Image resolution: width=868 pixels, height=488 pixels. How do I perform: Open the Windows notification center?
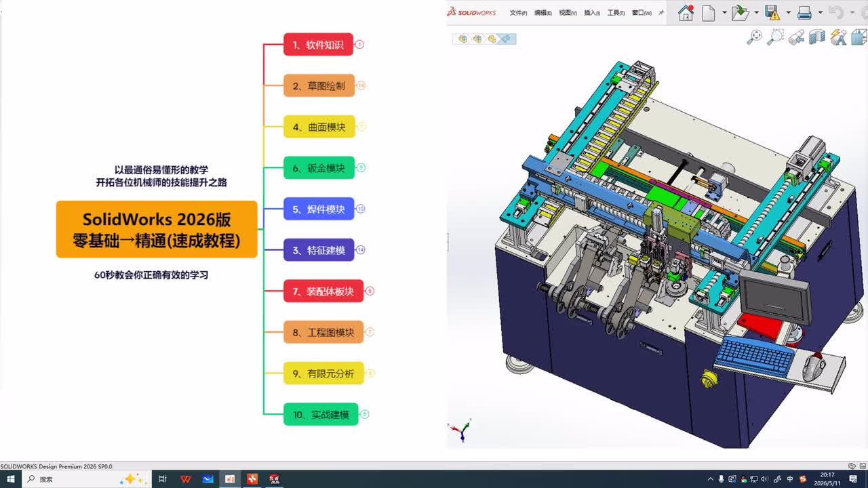click(x=853, y=479)
